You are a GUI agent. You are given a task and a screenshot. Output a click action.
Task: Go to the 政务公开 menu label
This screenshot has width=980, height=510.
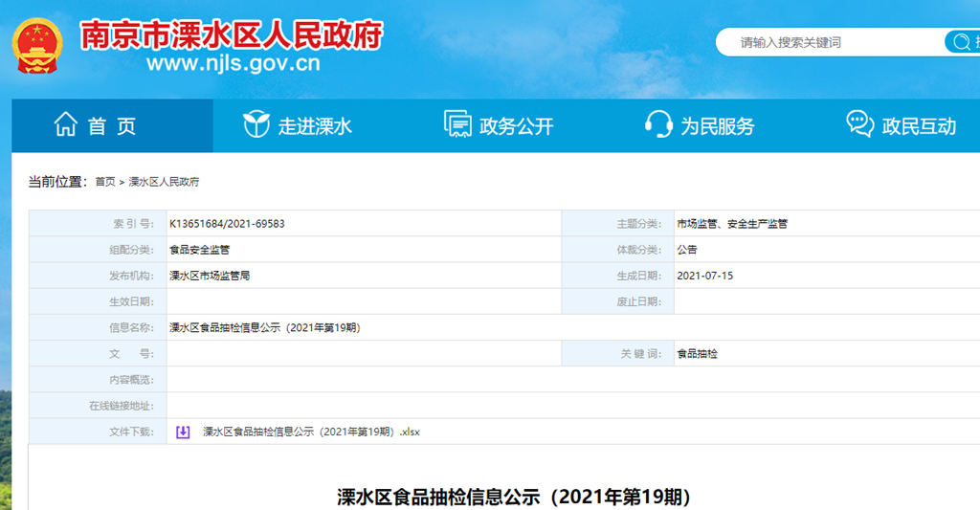(517, 126)
